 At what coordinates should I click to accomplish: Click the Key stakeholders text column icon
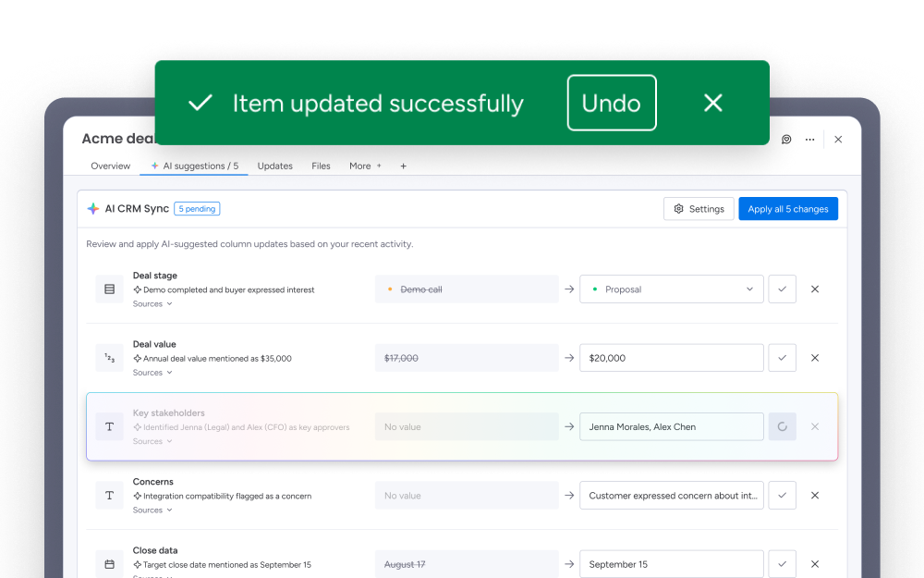point(110,427)
